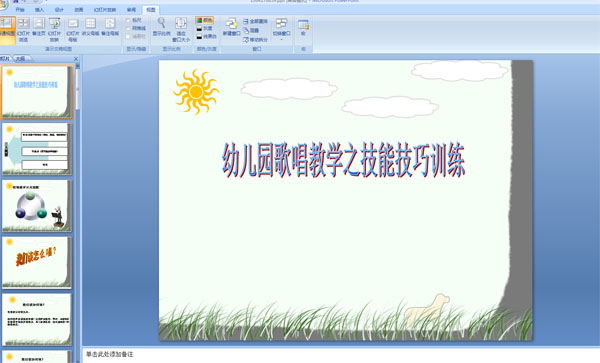
Task: Toggle the Message Bar (消息栏) checkbox
Action: [135, 36]
